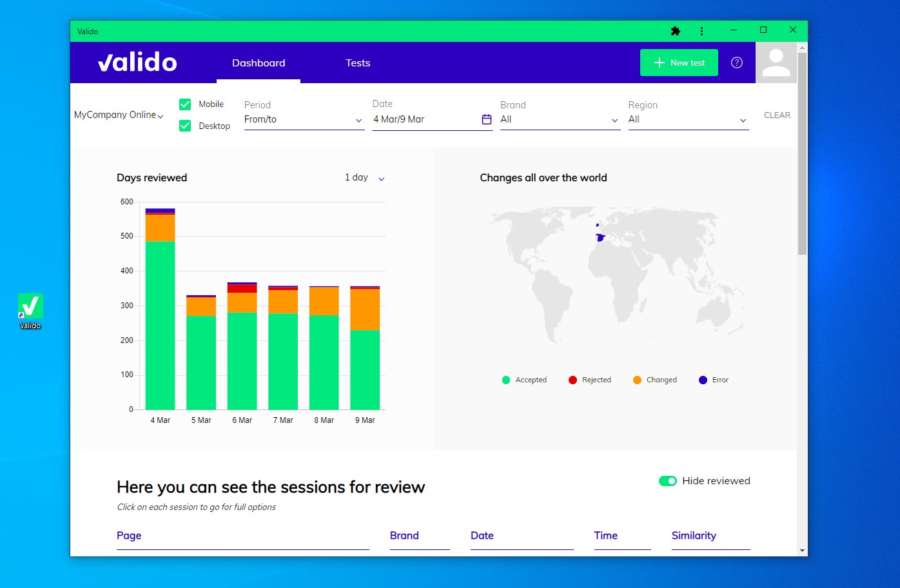The image size is (900, 588).
Task: Click the scrollbar up arrow
Action: [x=802, y=48]
